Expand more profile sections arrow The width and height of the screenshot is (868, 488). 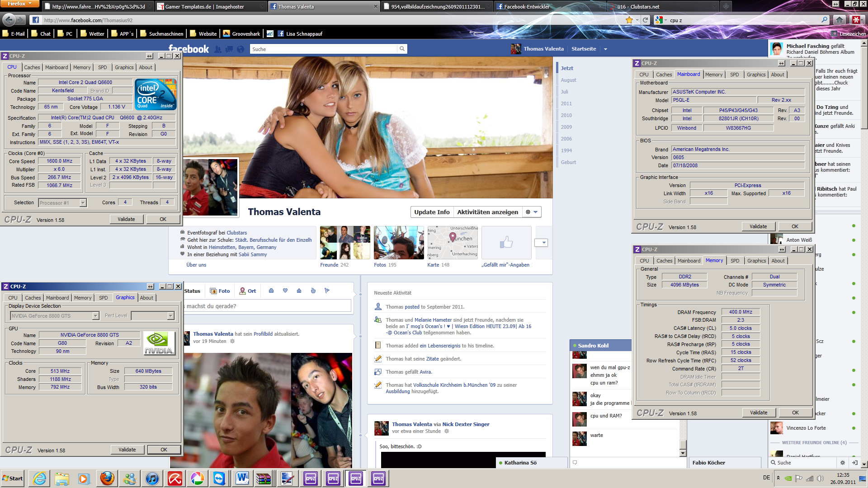point(541,243)
